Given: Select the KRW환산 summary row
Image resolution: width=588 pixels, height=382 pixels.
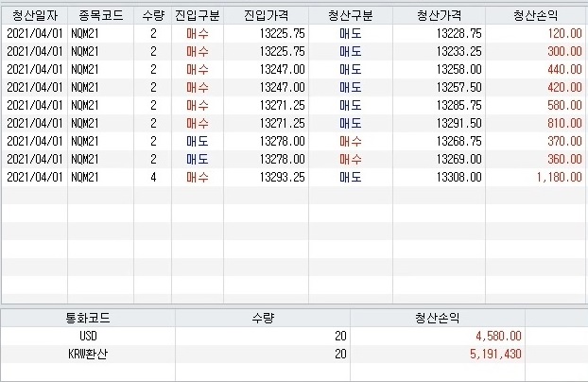Looking at the screenshot, I should coord(294,354).
